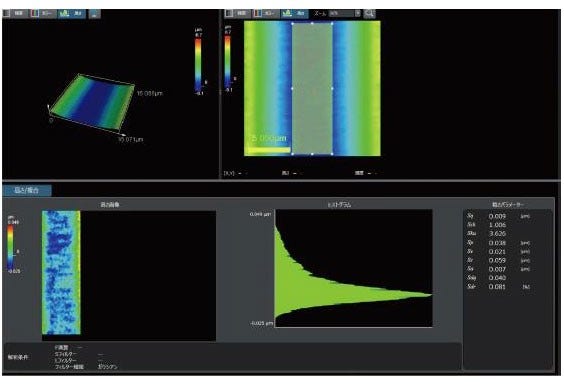
Task: Click the top-center handle of the selection rectangle
Action: [x=312, y=24]
